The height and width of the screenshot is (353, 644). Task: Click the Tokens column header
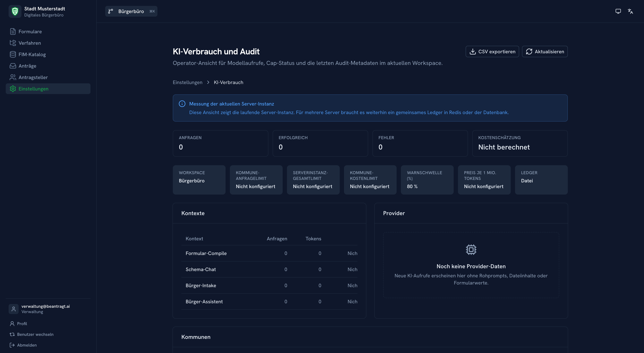pos(313,239)
